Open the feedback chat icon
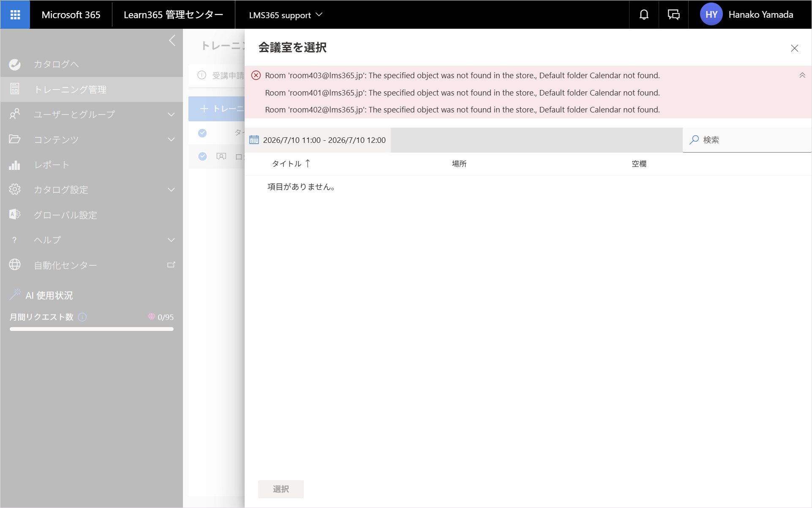Screen dimensions: 812x508 pos(673,15)
